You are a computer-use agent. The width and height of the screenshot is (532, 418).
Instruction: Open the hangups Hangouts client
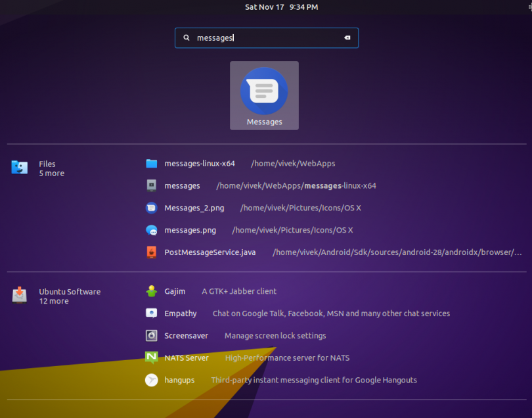tap(179, 380)
